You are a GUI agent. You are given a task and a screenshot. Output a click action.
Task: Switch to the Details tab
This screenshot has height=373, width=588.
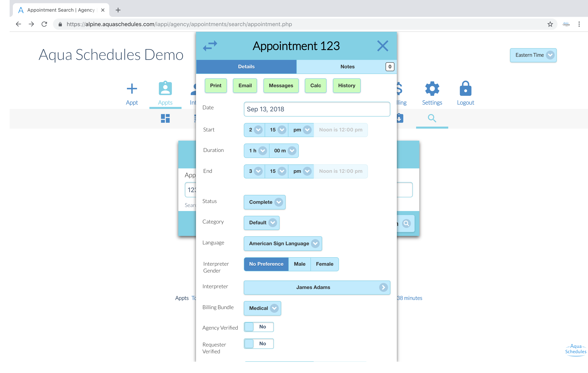pos(246,67)
